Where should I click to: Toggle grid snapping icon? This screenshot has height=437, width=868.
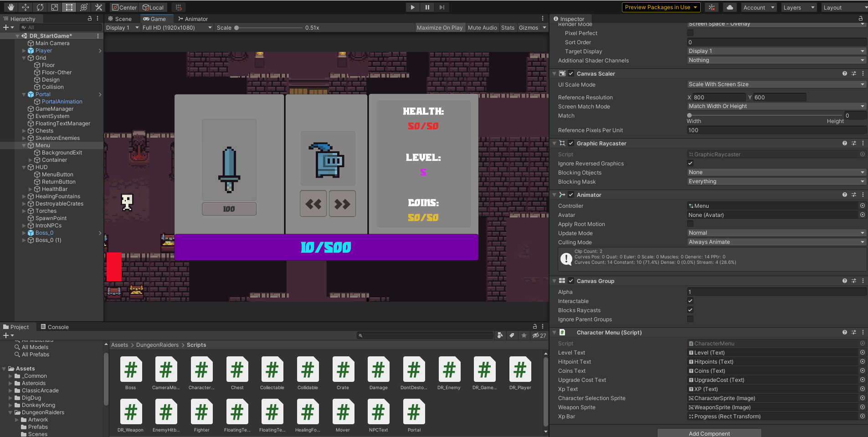tap(179, 7)
